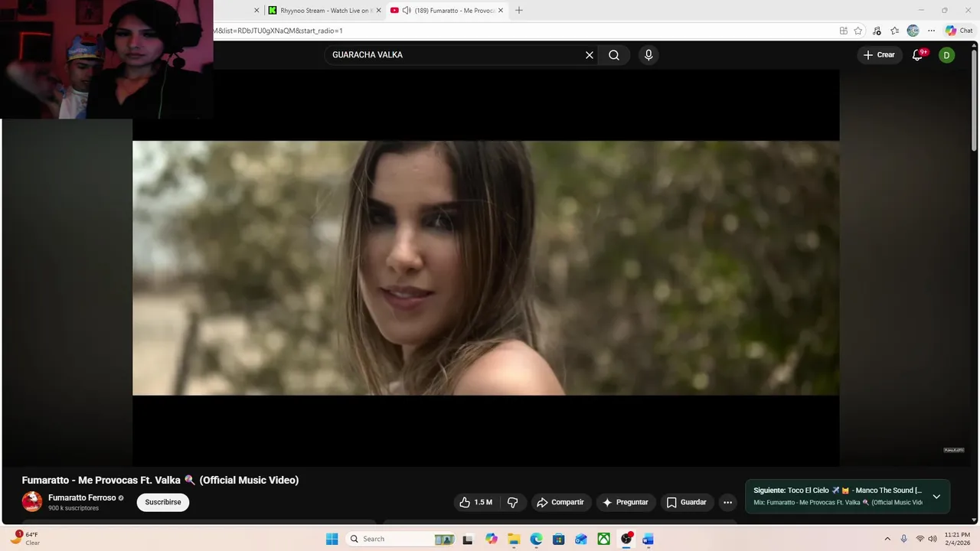Open the Crear create menu
Image resolution: width=980 pixels, height=551 pixels.
879,55
